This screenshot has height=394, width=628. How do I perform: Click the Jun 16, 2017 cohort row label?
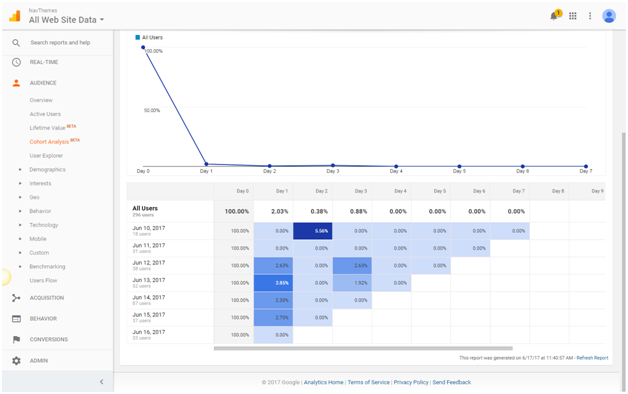tap(149, 332)
